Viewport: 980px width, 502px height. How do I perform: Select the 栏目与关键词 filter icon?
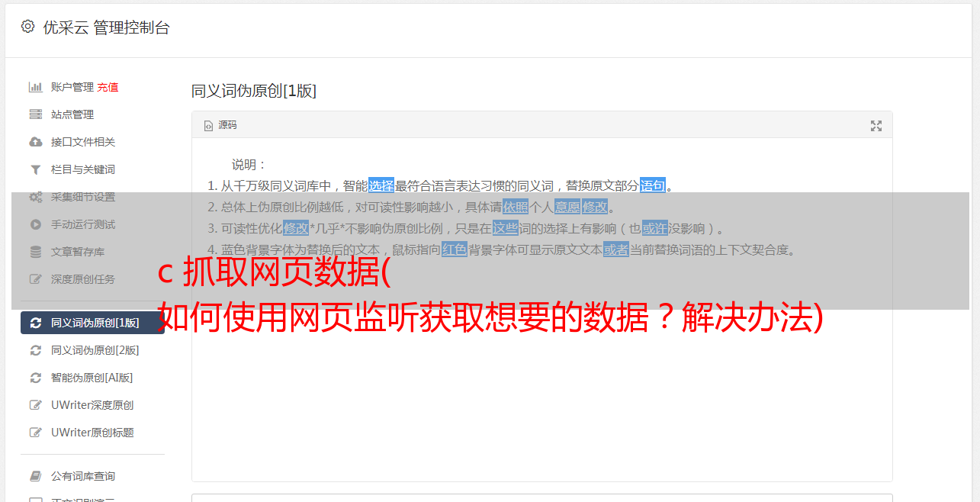tap(35, 169)
